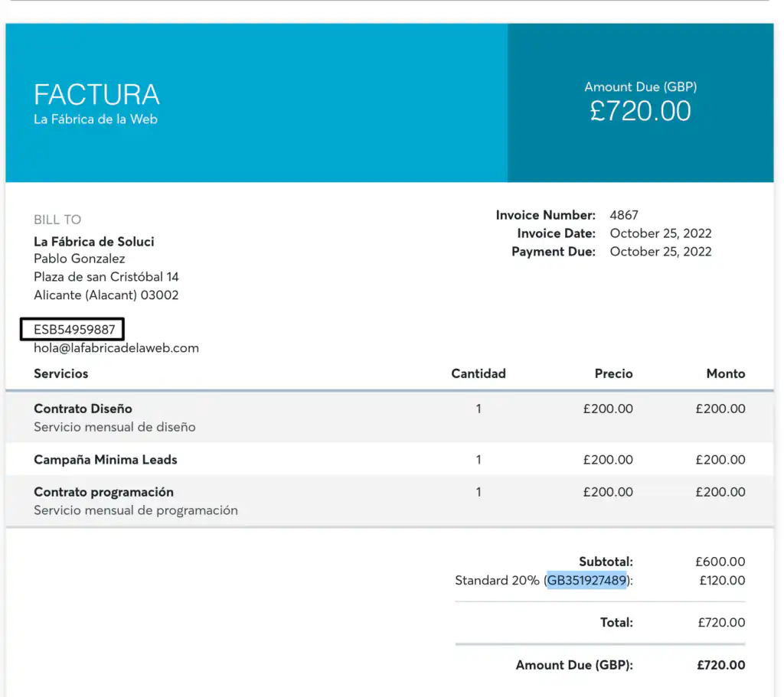Click the Precio column header
The height and width of the screenshot is (697, 784).
click(x=613, y=373)
